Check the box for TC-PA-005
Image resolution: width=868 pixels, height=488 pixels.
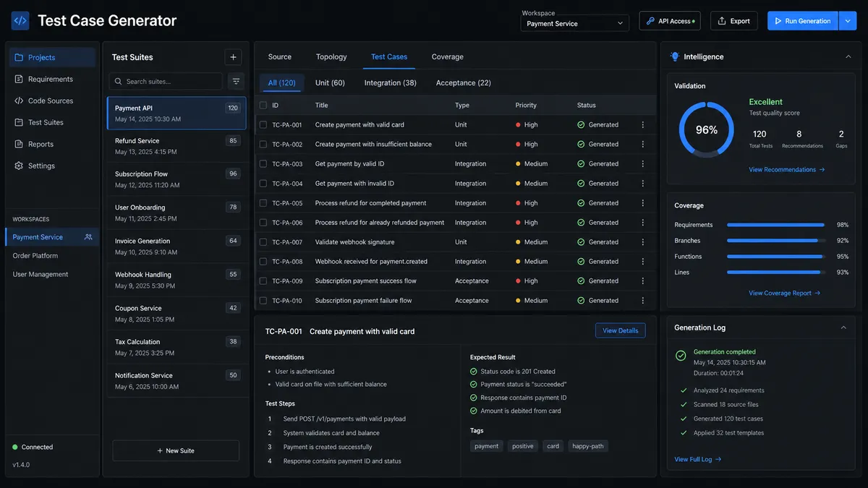(x=263, y=203)
